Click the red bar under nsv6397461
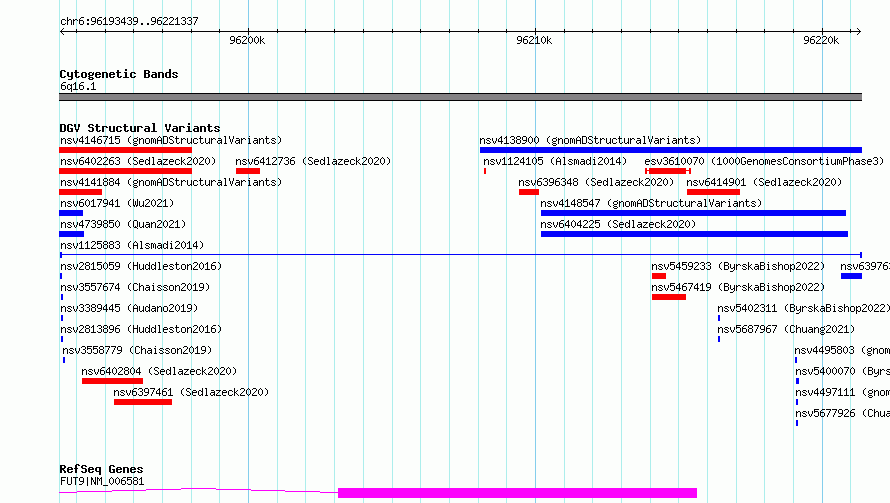Viewport: 890px width, 503px height. 142,402
